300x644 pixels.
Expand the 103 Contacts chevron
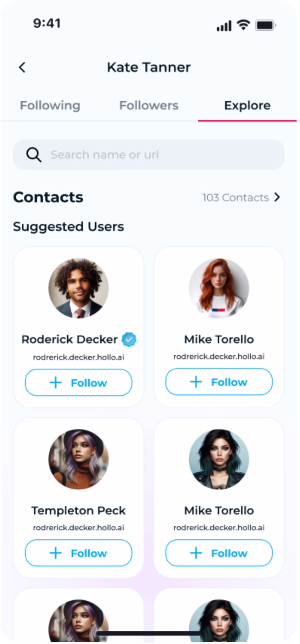pyautogui.click(x=277, y=197)
